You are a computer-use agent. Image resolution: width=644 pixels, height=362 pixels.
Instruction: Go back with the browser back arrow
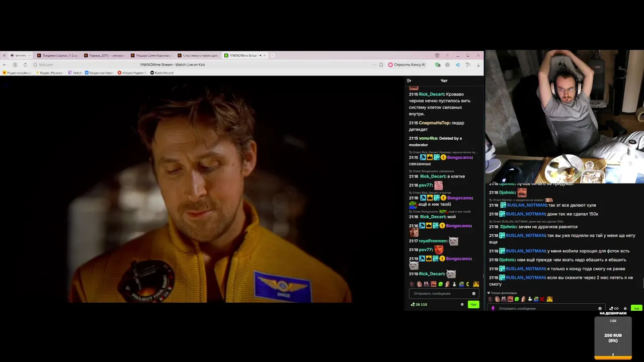(5, 65)
